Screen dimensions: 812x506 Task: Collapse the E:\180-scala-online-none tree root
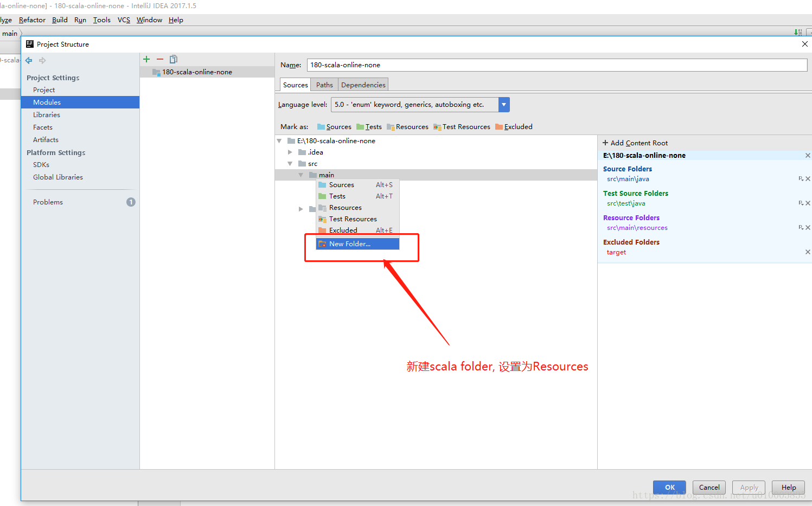click(x=279, y=141)
